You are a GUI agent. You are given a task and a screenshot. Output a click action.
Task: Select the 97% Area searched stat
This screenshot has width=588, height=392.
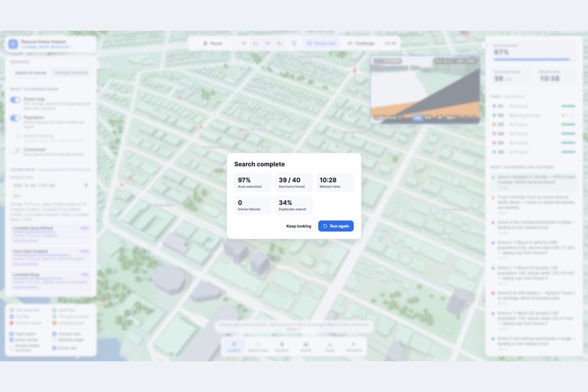point(252,182)
